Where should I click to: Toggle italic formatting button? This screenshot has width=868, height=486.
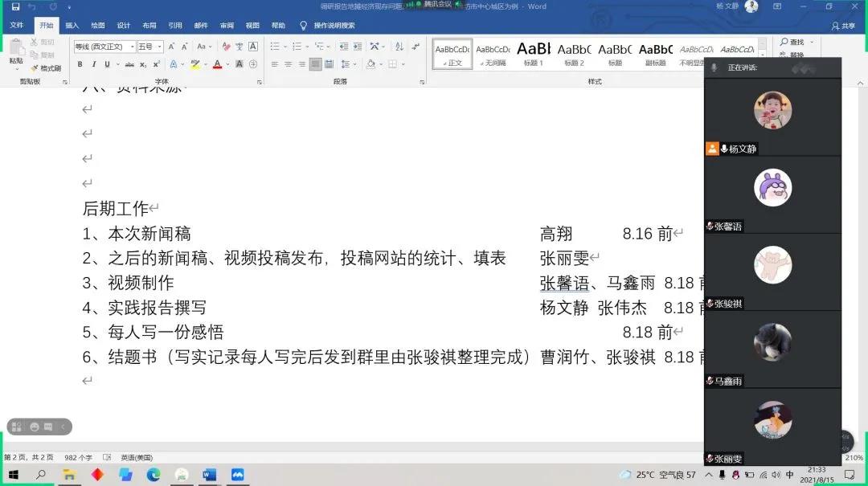(93, 64)
